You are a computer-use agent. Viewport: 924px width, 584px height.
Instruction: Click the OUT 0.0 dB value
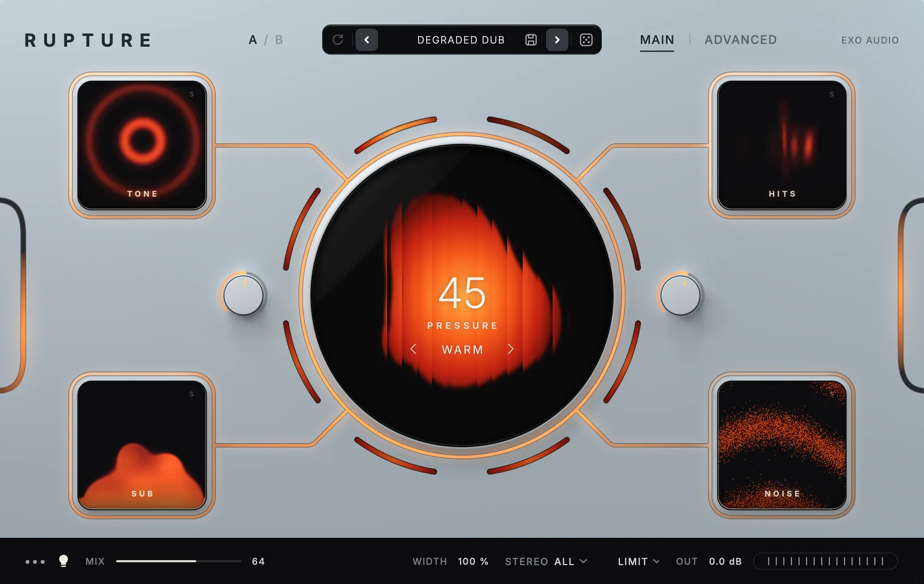coord(725,561)
